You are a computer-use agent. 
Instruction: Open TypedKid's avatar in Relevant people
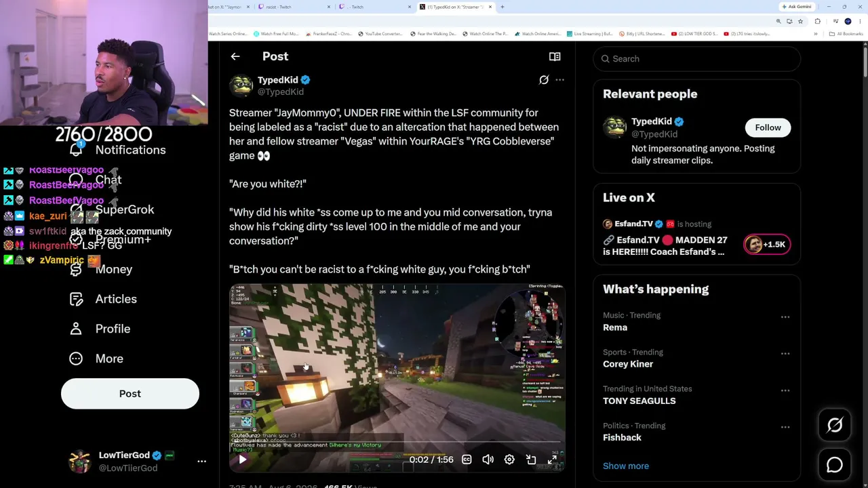point(615,127)
